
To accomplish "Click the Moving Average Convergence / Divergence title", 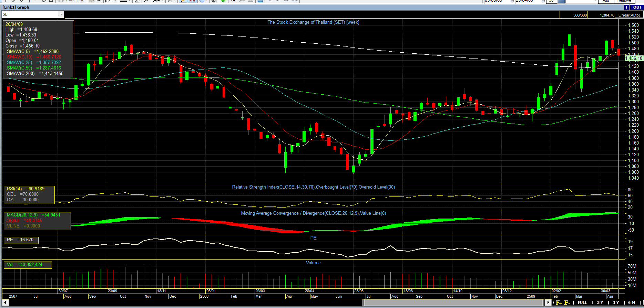I will pyautogui.click(x=313, y=213).
